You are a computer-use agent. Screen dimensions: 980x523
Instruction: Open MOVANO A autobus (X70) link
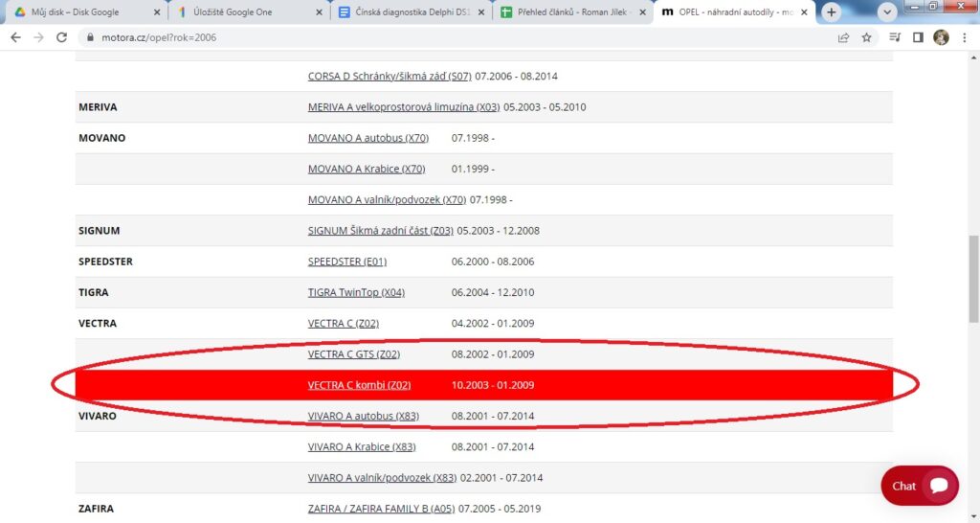[368, 138]
